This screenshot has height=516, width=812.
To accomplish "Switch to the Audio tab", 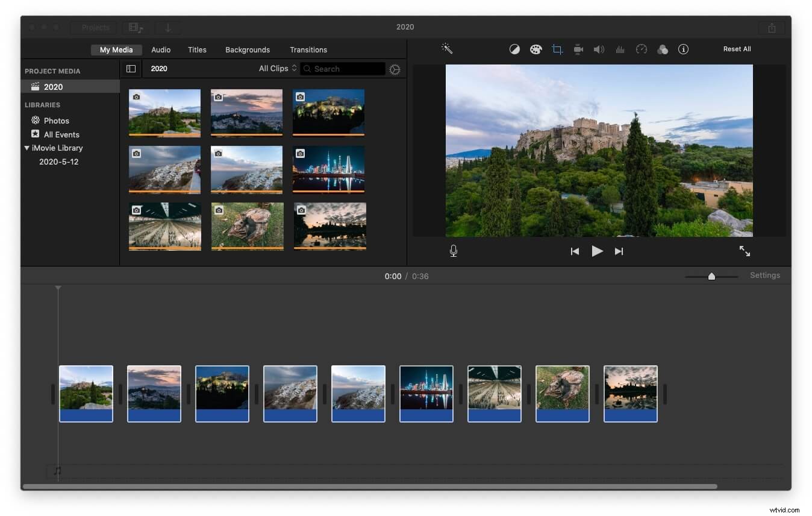I will point(160,49).
